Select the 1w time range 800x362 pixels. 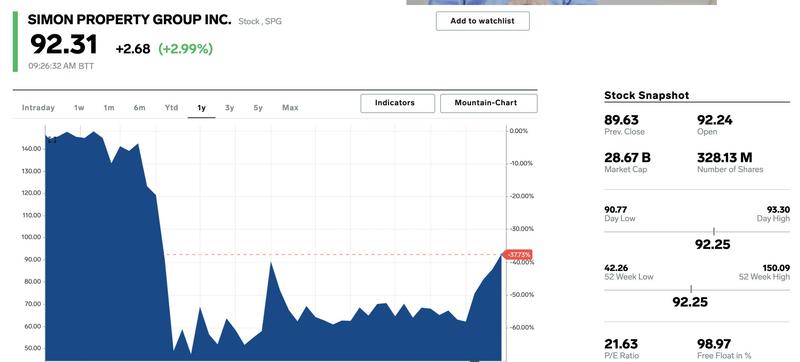click(79, 108)
